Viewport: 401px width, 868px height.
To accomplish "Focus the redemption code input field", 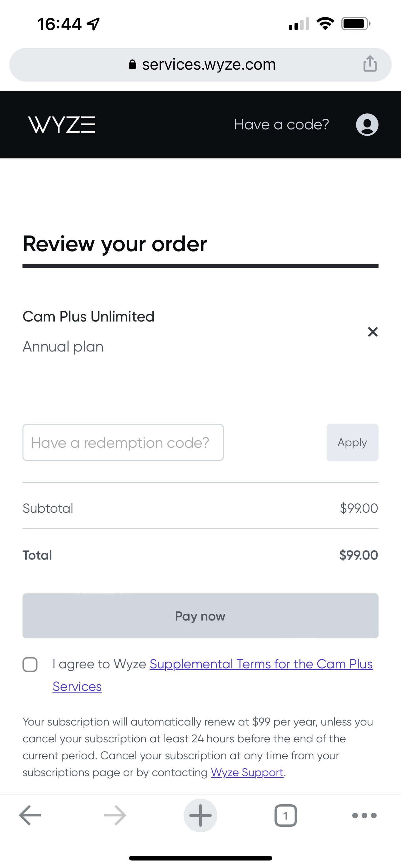I will (x=123, y=442).
